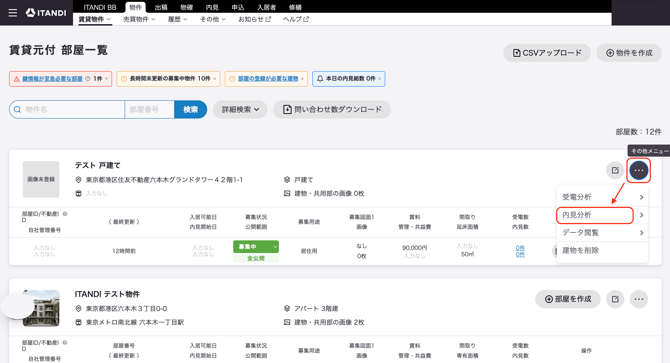Click the ITANDI logo
Screen dimensions: 670x363
point(46,13)
